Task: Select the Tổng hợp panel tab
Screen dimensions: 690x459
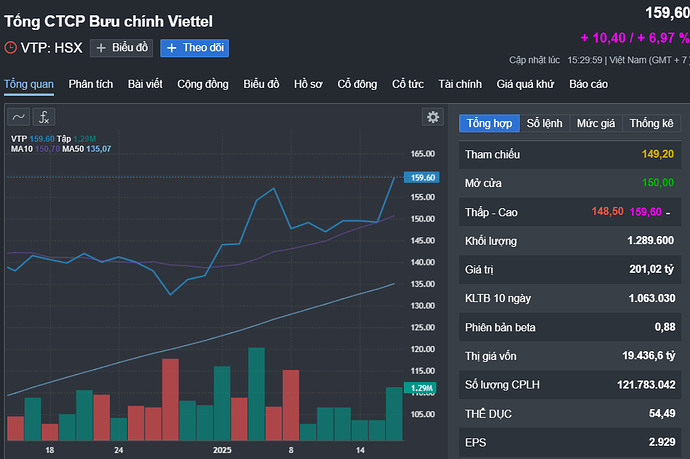Action: (x=489, y=123)
